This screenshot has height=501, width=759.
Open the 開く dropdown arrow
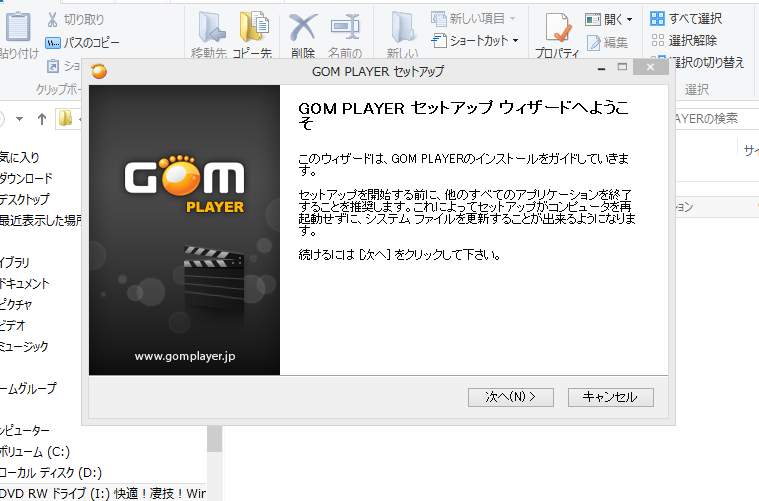(x=629, y=19)
